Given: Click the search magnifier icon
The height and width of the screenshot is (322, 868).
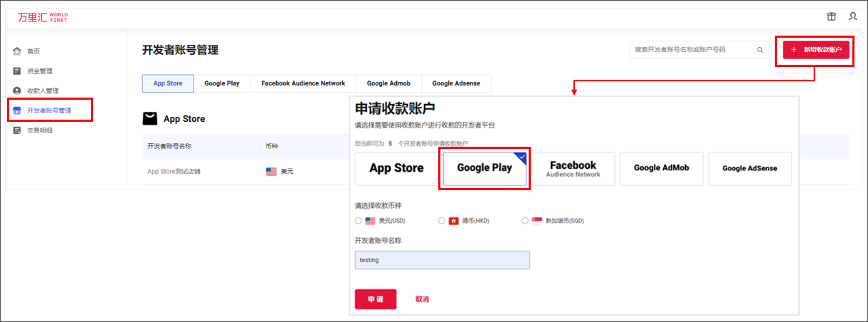Looking at the screenshot, I should click(760, 50).
